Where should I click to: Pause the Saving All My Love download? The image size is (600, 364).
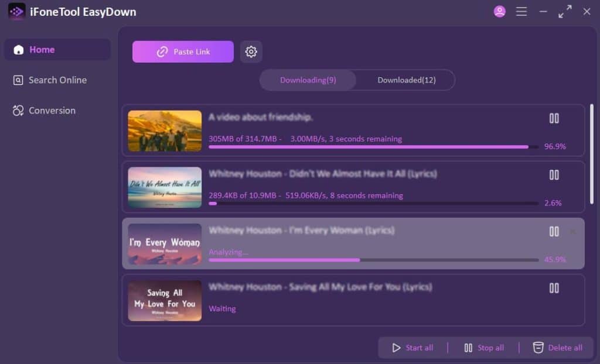tap(554, 288)
